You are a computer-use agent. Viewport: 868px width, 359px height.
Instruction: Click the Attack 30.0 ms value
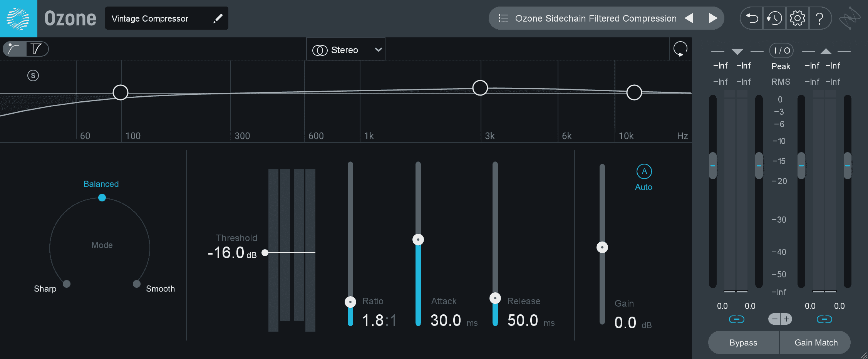pos(454,320)
